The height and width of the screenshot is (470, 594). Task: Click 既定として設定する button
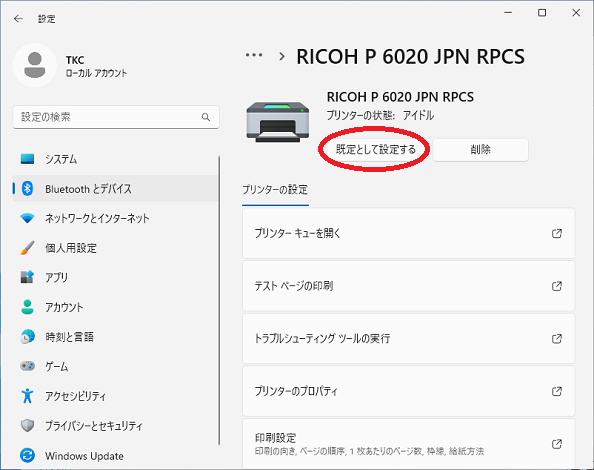[x=375, y=150]
